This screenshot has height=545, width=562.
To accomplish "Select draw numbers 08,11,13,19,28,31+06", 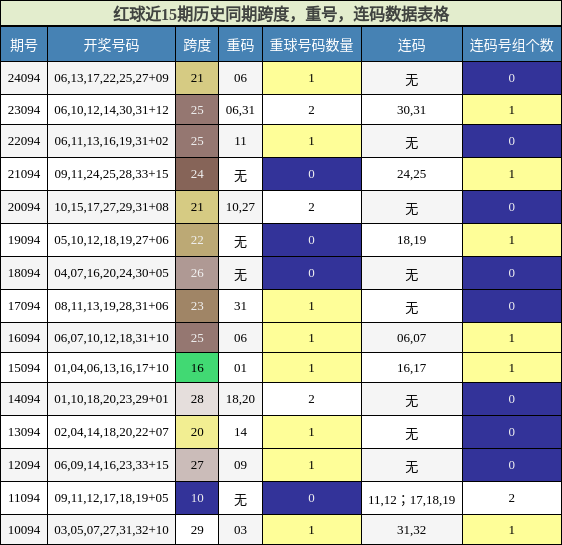I will [111, 306].
